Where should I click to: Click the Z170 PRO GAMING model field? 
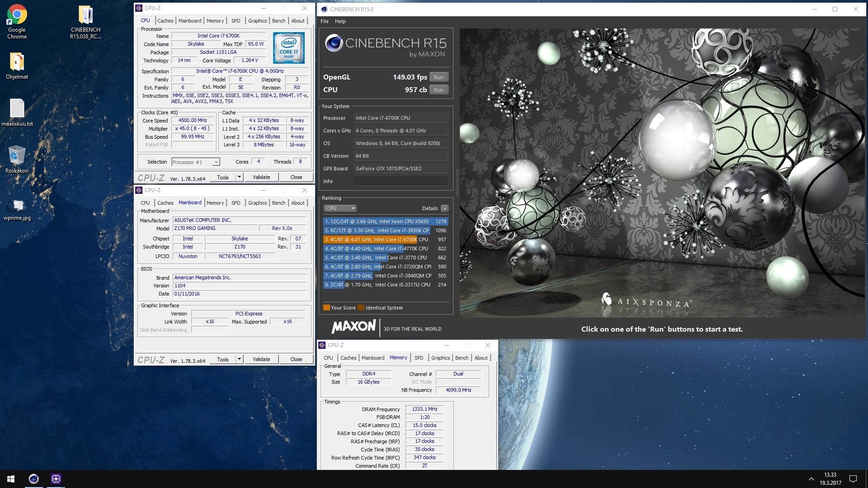click(215, 229)
